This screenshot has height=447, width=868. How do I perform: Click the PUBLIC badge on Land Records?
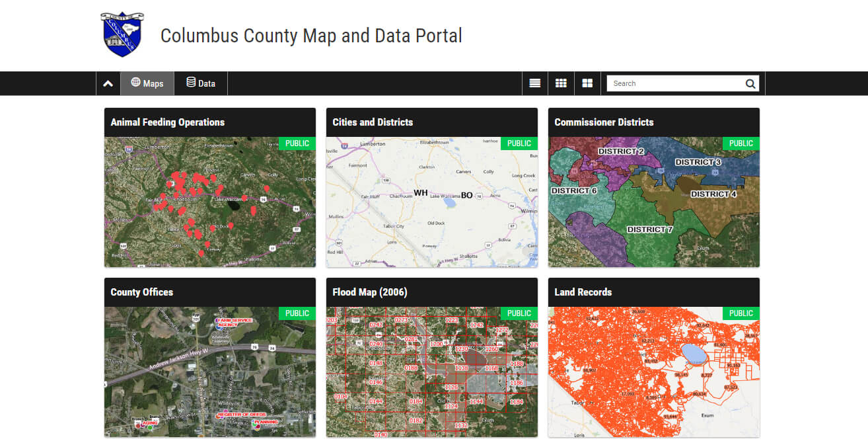[x=741, y=313]
